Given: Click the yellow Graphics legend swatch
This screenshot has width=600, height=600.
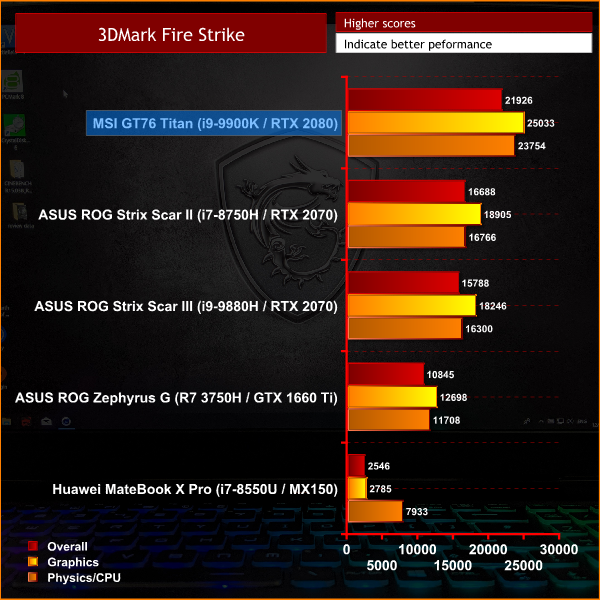Looking at the screenshot, I should tap(33, 561).
